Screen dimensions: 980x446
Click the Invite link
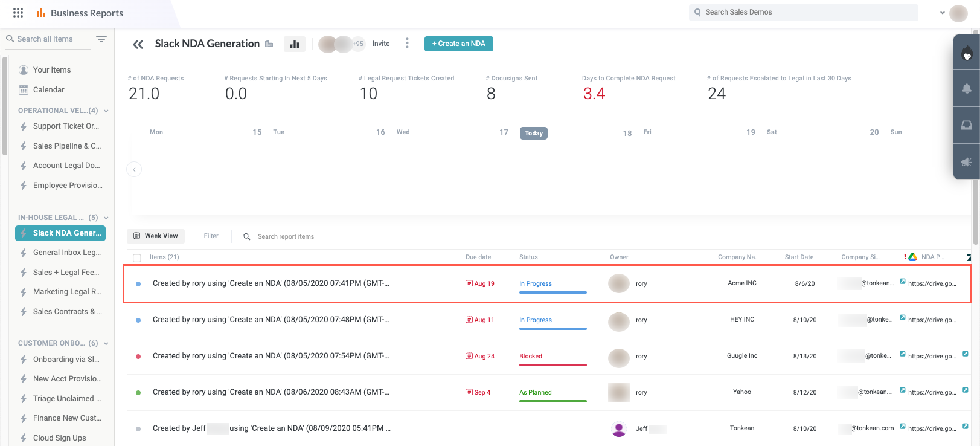click(380, 44)
